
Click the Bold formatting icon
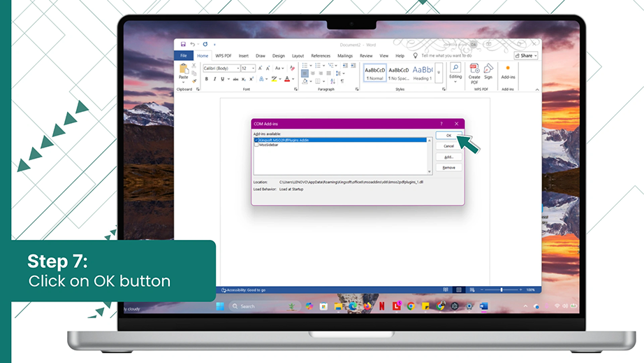pyautogui.click(x=207, y=79)
